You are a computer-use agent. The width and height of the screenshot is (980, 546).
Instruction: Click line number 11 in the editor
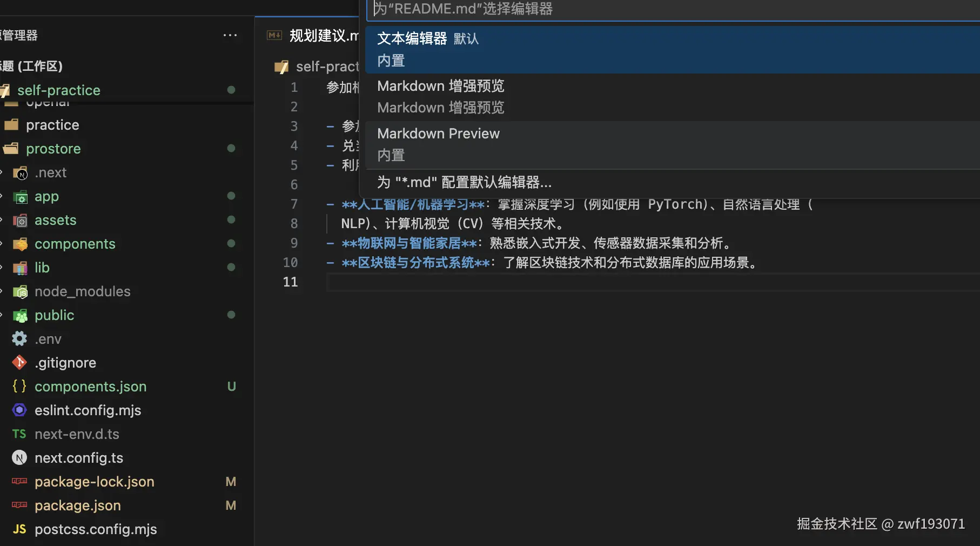(290, 282)
